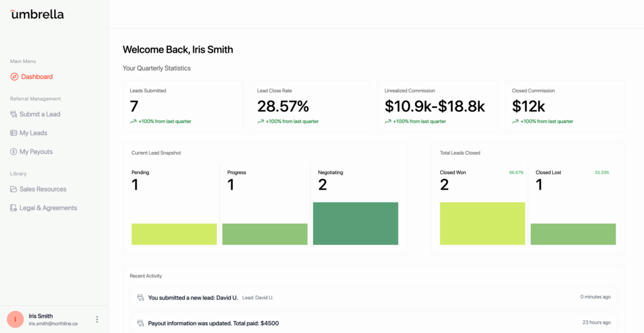
Task: Click the Closed Won chart bar
Action: 482,223
